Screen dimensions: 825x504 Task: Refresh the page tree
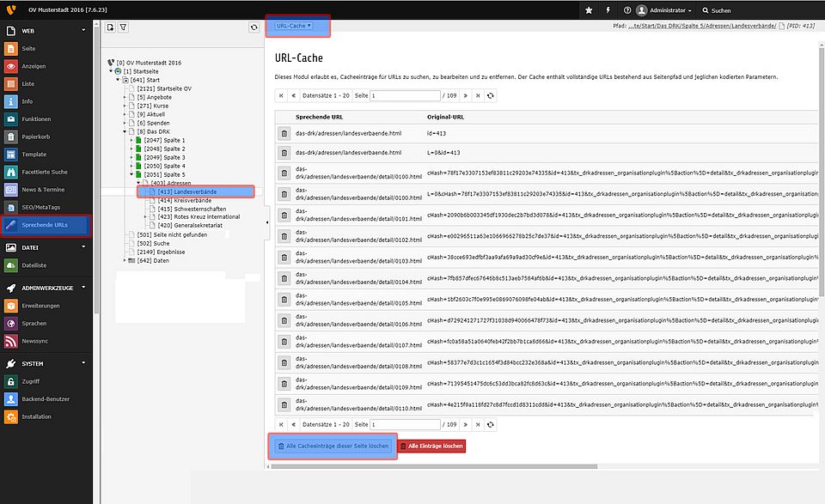(254, 27)
